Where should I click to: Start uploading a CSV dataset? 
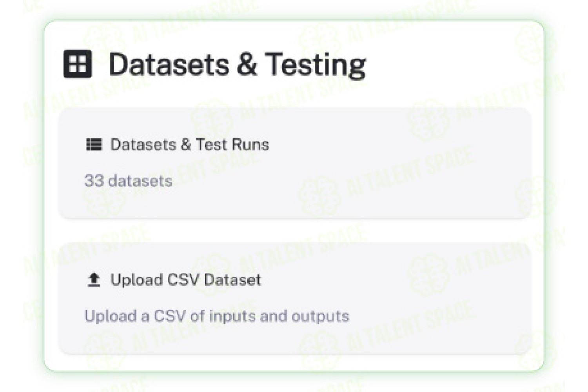(x=295, y=298)
